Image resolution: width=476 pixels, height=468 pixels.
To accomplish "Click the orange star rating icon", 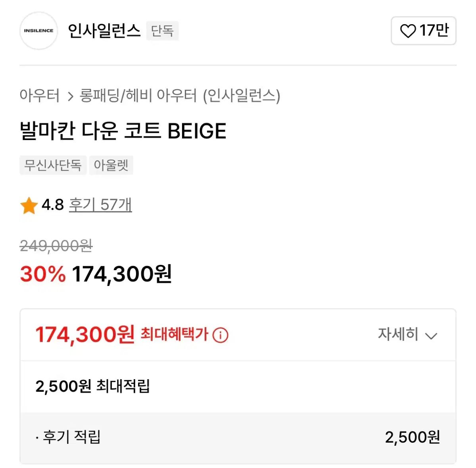I will (29, 206).
